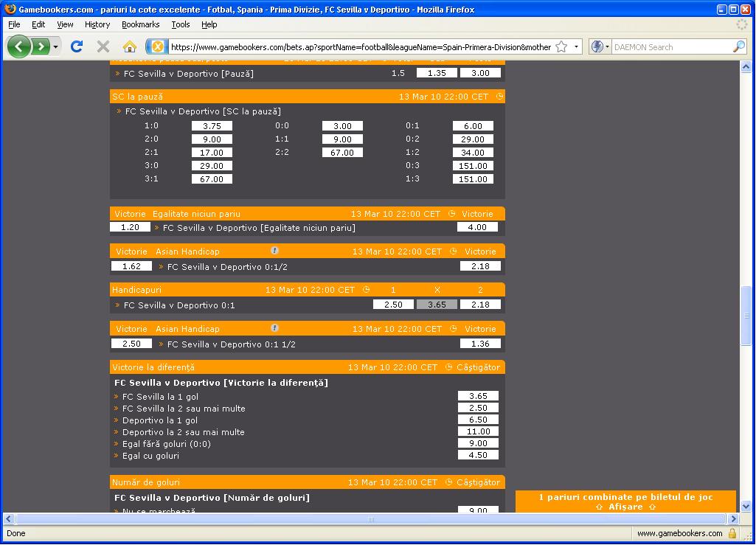The image size is (756, 545).
Task: Open the search engine selector dropdown
Action: pyautogui.click(x=600, y=46)
